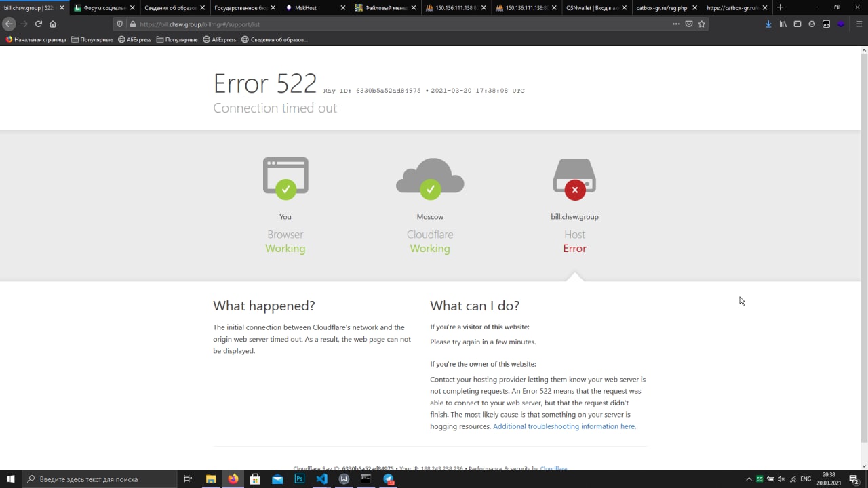Click the bill.chsw.group host label
This screenshot has width=868, height=488.
coord(574,217)
